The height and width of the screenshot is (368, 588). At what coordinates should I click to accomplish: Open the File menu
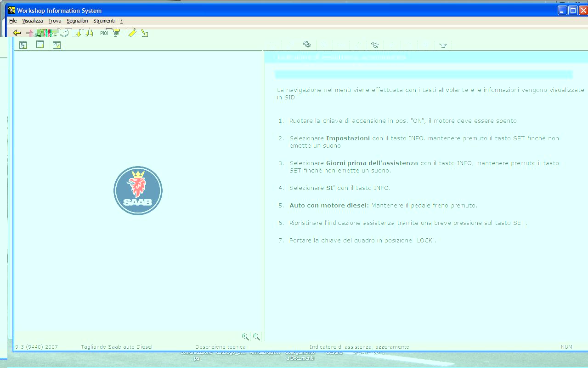click(x=13, y=21)
